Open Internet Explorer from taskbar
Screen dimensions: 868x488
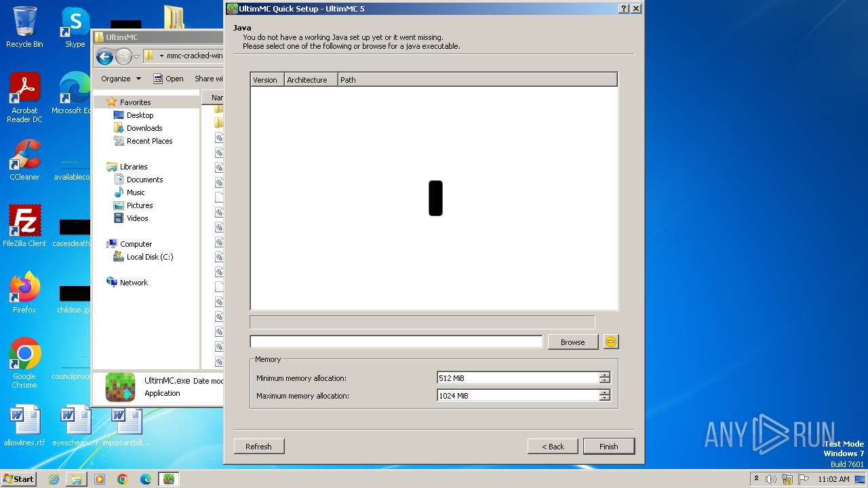(x=54, y=479)
